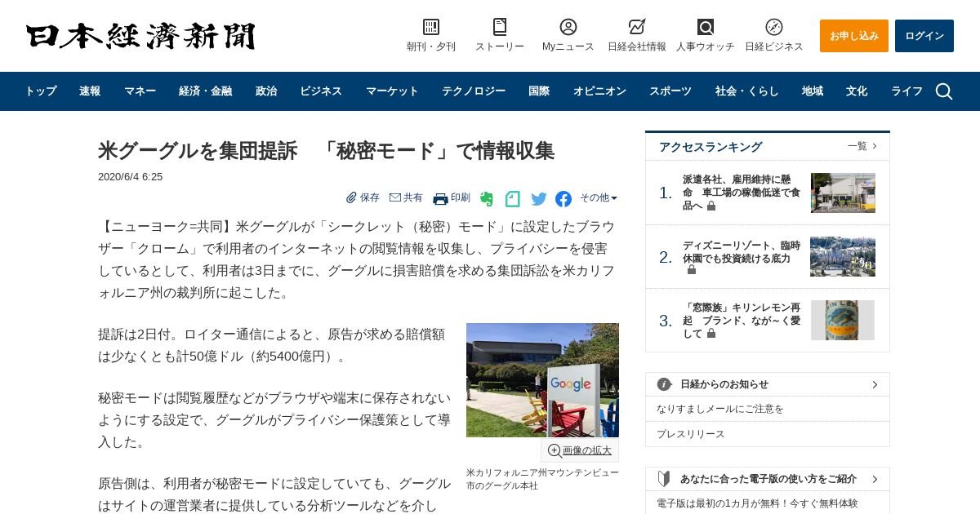Click thumbnail for ranking item 1
The height and width of the screenshot is (514, 980).
point(843,193)
